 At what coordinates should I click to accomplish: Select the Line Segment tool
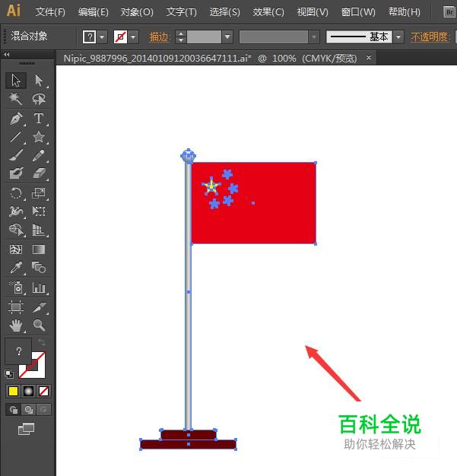pyautogui.click(x=16, y=137)
